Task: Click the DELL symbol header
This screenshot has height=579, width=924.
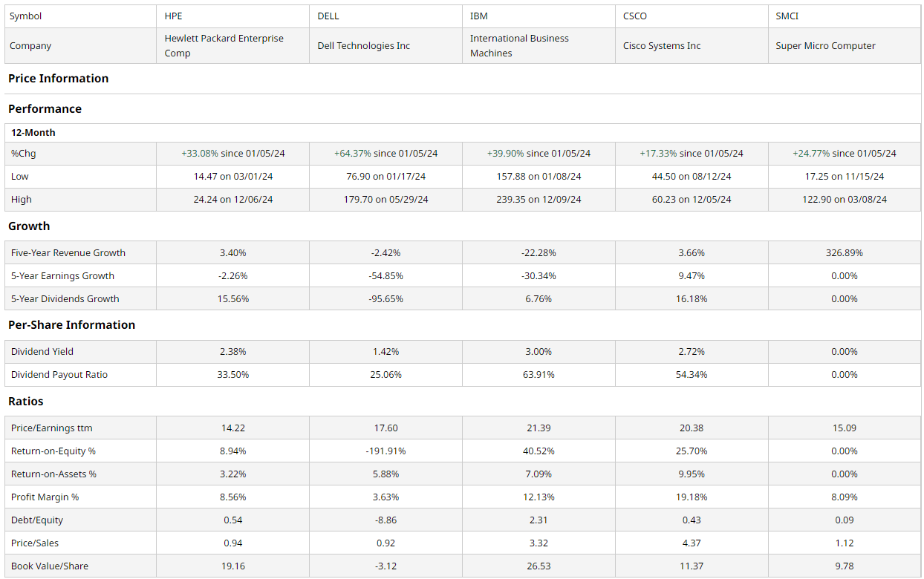Action: click(x=328, y=16)
